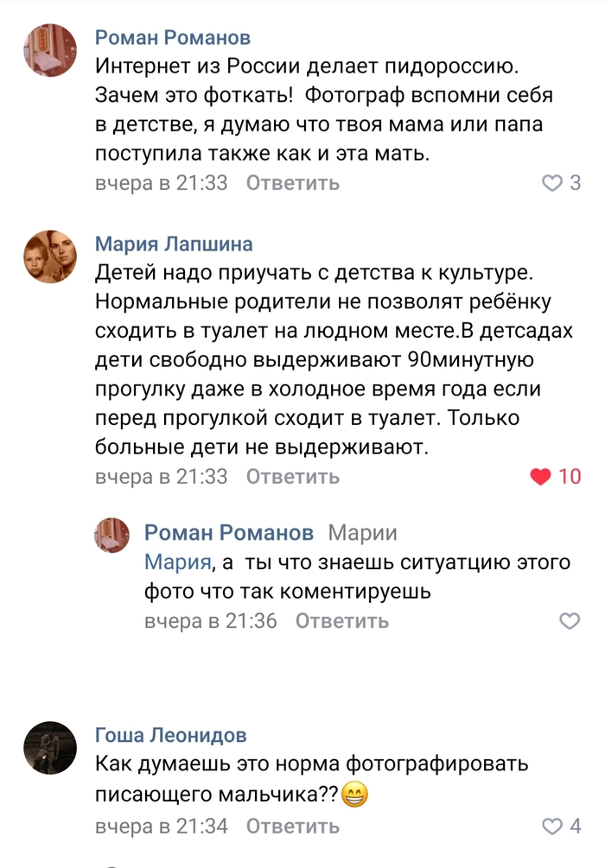Open the Роман Романов name on the top comment
The image size is (605, 868).
[x=173, y=37]
